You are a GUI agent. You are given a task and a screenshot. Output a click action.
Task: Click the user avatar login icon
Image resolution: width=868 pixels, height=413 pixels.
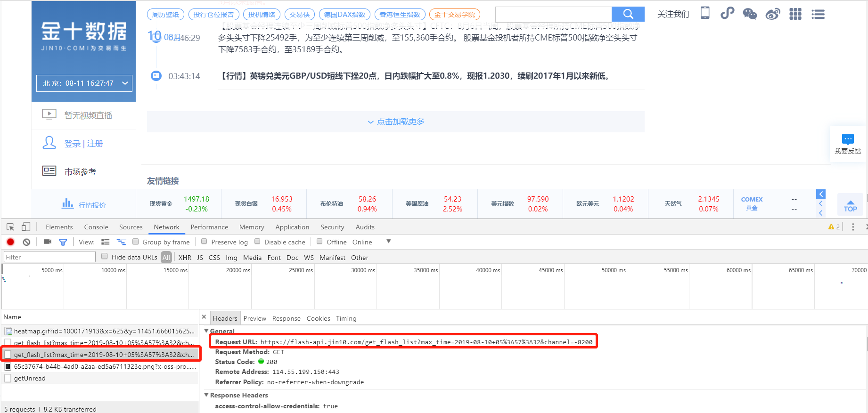pyautogui.click(x=49, y=143)
